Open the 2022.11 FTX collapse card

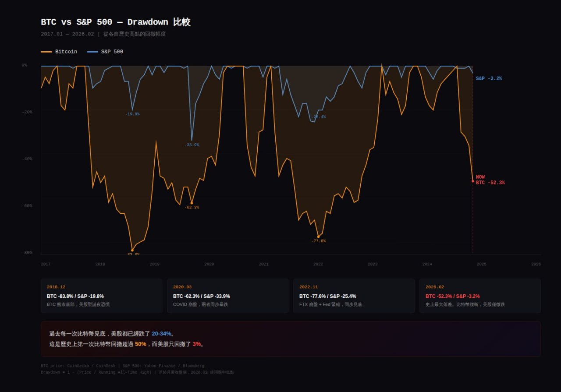354,296
